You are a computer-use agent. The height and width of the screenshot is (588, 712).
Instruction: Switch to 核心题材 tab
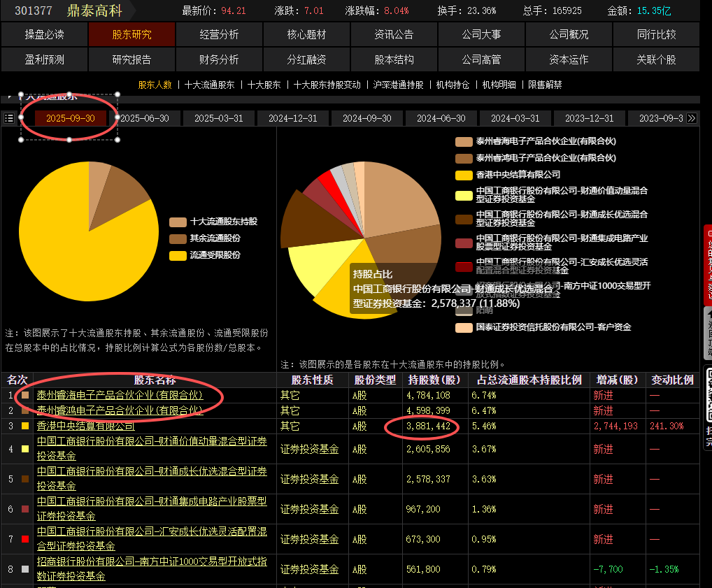point(306,34)
